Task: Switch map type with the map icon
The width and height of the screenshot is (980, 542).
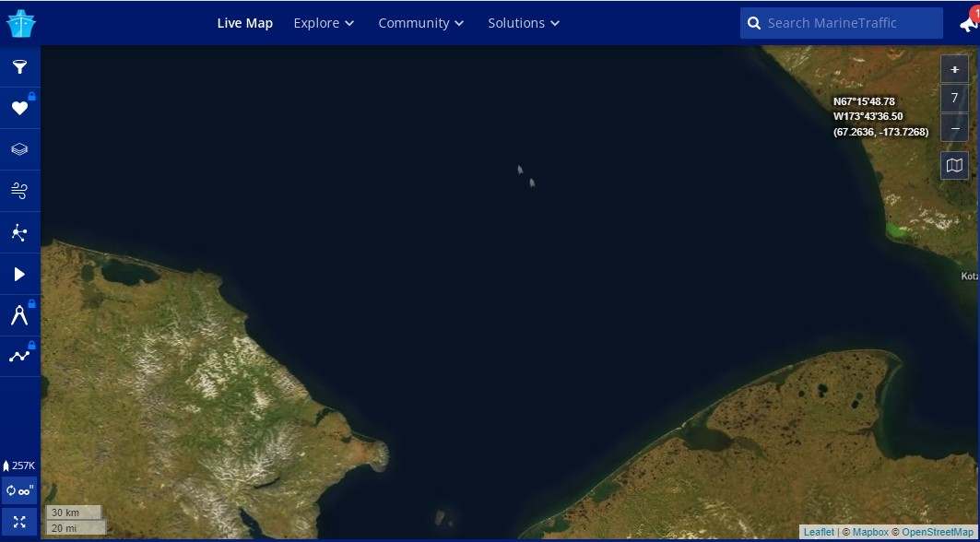Action: coord(954,165)
